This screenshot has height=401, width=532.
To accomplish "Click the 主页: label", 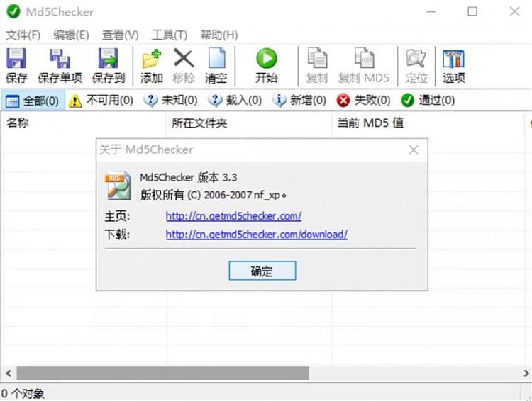I will [x=117, y=216].
